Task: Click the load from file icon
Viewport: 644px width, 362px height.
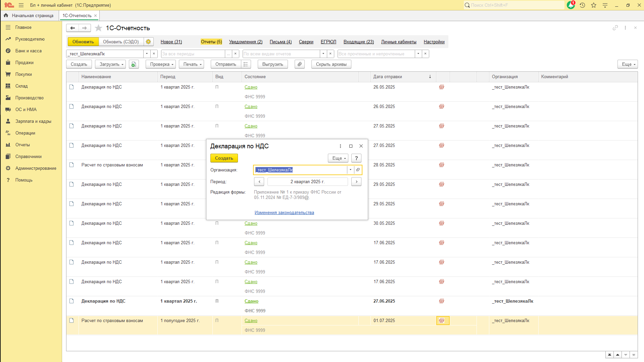Action: (x=134, y=64)
